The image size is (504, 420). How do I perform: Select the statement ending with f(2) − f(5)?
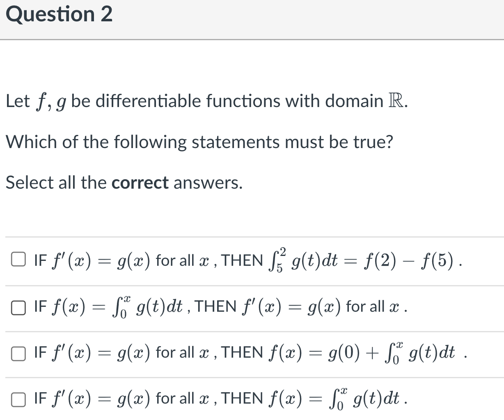click(246, 259)
